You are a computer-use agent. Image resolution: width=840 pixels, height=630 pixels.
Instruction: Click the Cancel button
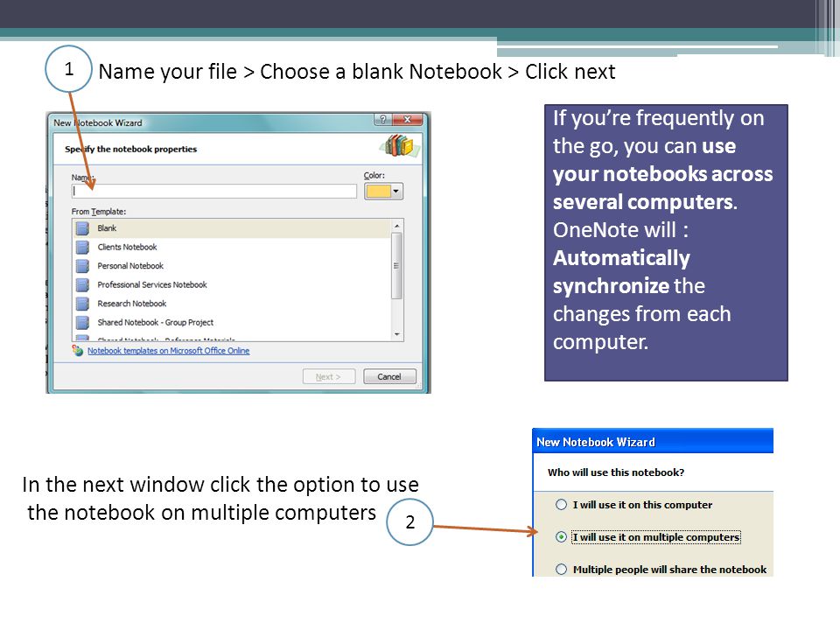(389, 376)
